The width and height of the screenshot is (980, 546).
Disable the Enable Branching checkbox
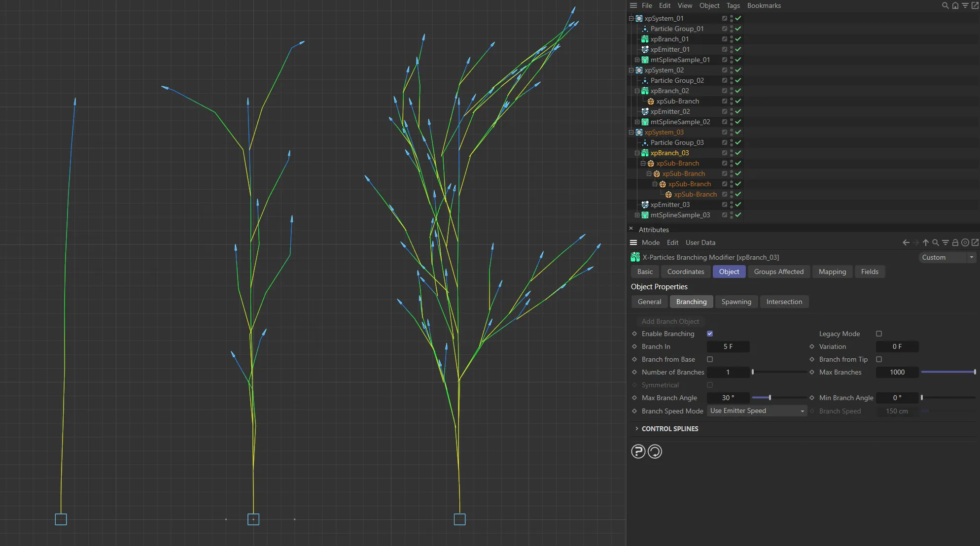(x=710, y=334)
